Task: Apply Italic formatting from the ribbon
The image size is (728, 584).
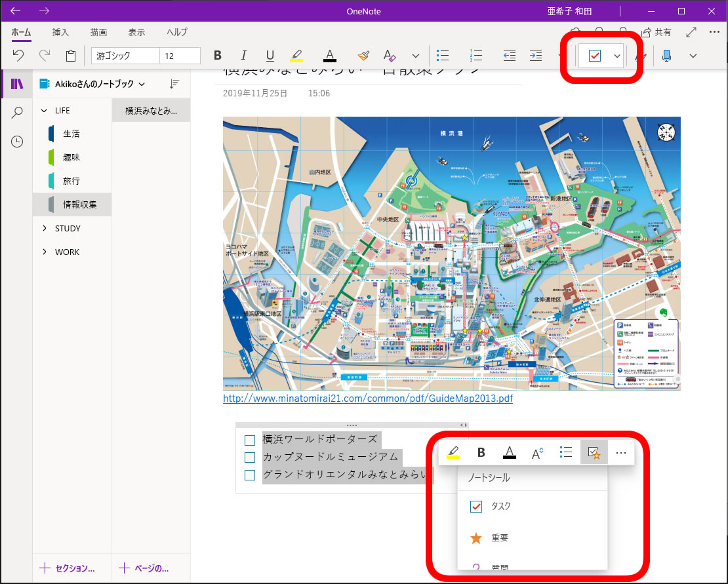Action: [244, 56]
